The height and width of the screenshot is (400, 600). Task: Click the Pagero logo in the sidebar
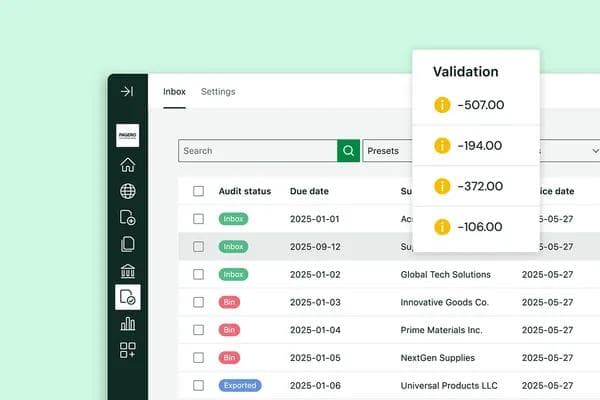click(127, 137)
